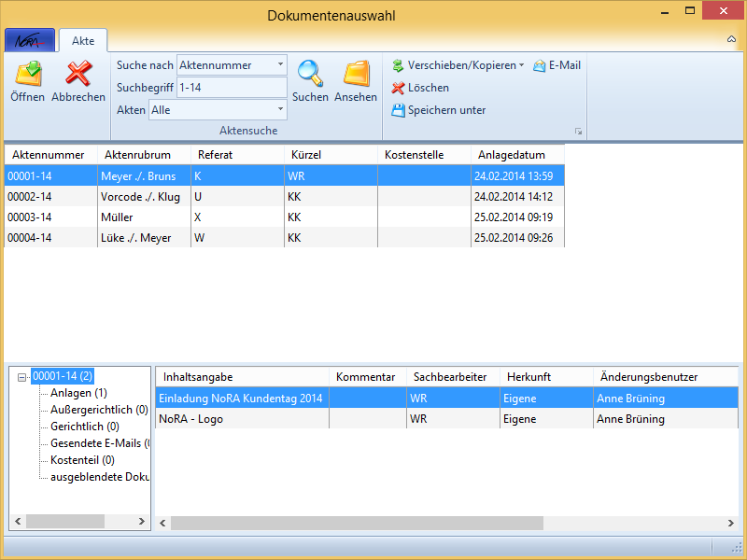
Task: Click Speichern unter disk icon
Action: tap(399, 110)
